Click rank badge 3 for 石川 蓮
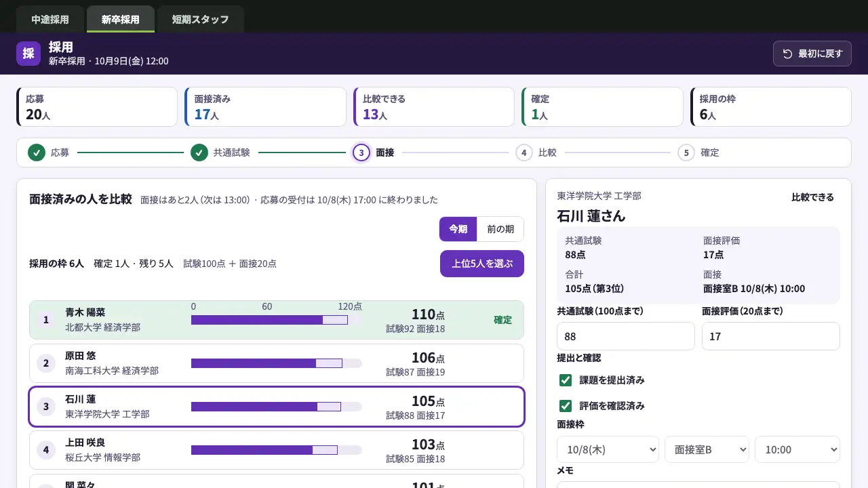868x488 pixels. click(46, 407)
